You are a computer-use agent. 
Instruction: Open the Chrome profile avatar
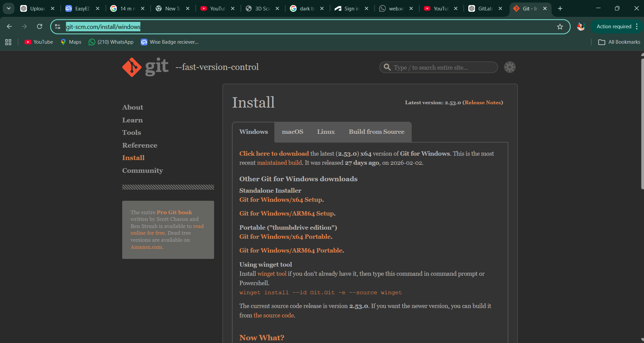pos(581,27)
